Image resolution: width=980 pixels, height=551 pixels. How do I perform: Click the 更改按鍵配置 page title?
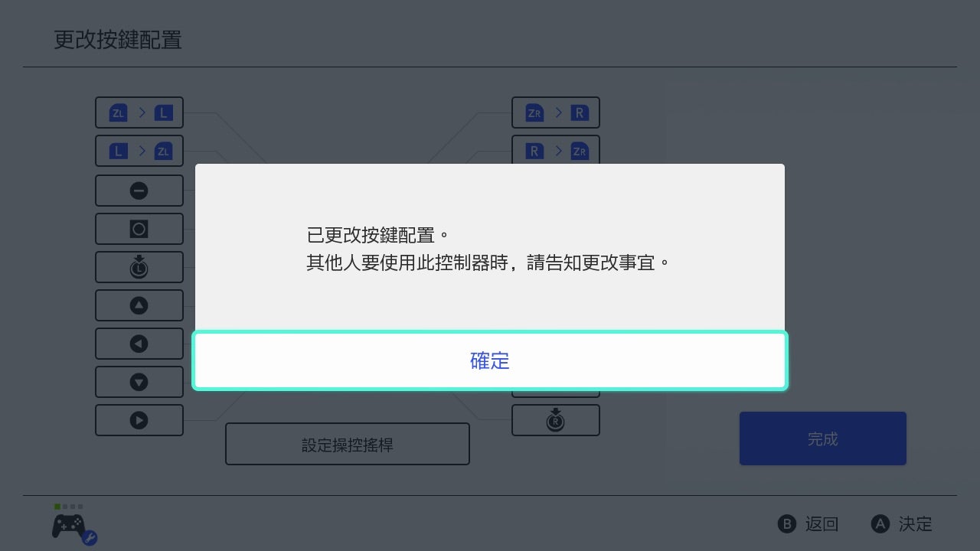(118, 40)
